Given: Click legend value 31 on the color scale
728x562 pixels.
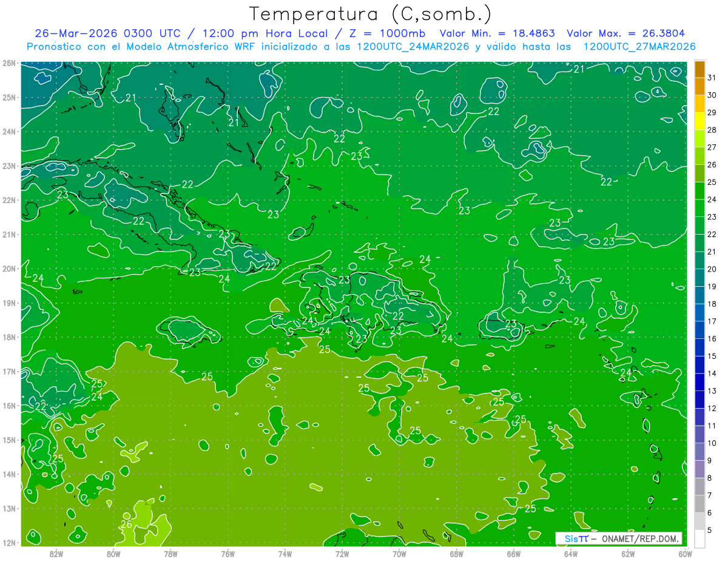Looking at the screenshot, I should [712, 78].
